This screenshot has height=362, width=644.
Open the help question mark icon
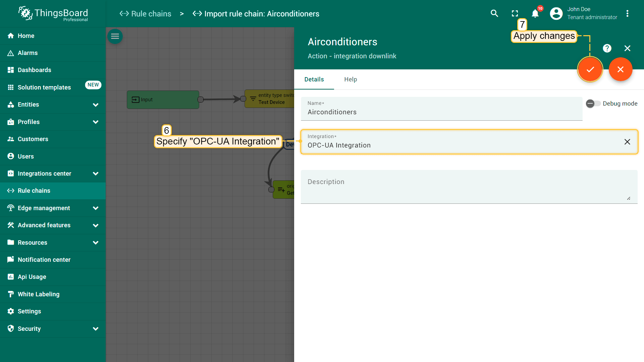click(607, 48)
